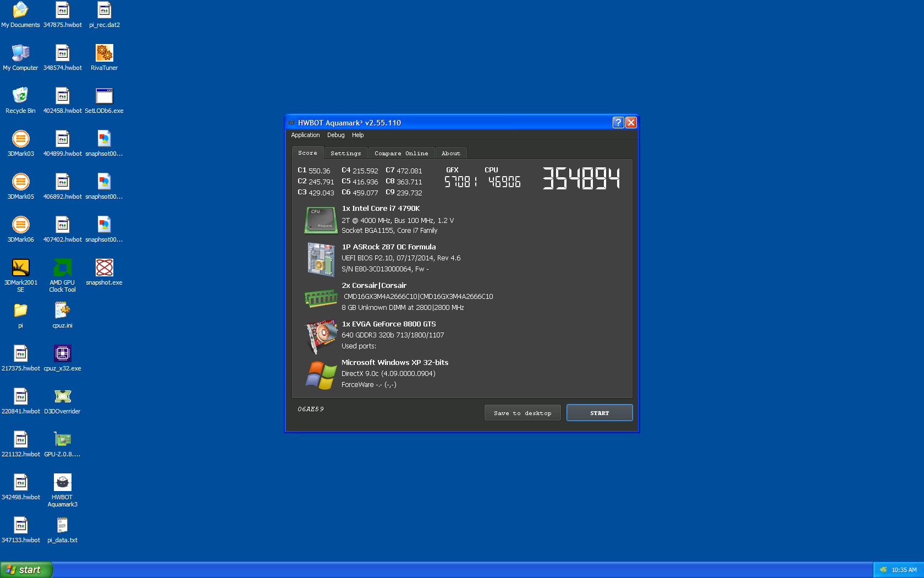The height and width of the screenshot is (578, 924).
Task: Click the system tray NVIDIA icon
Action: 883,570
